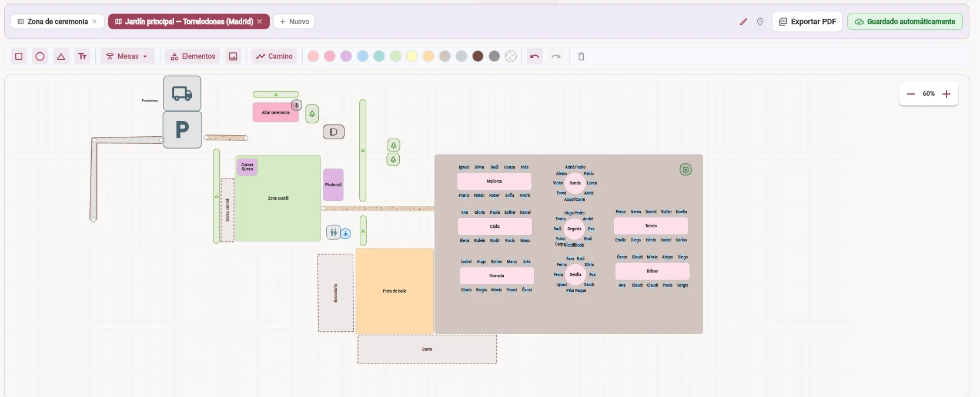Select the Escenario block
Viewport: 980px width, 397px height.
(336, 293)
